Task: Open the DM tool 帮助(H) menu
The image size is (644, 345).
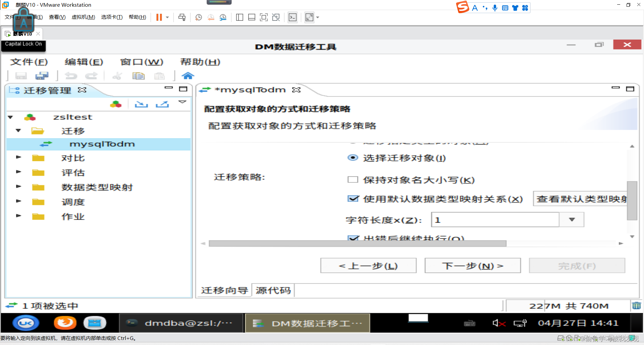Action: click(x=200, y=62)
